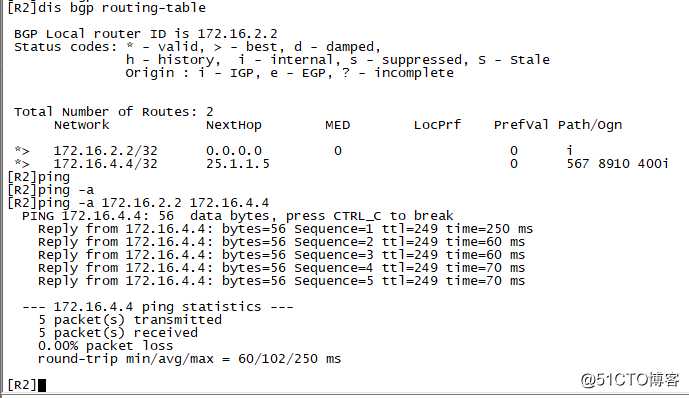Click the AS path '567 8910 400i'
The width and height of the screenshot is (689, 398).
pyautogui.click(x=617, y=164)
